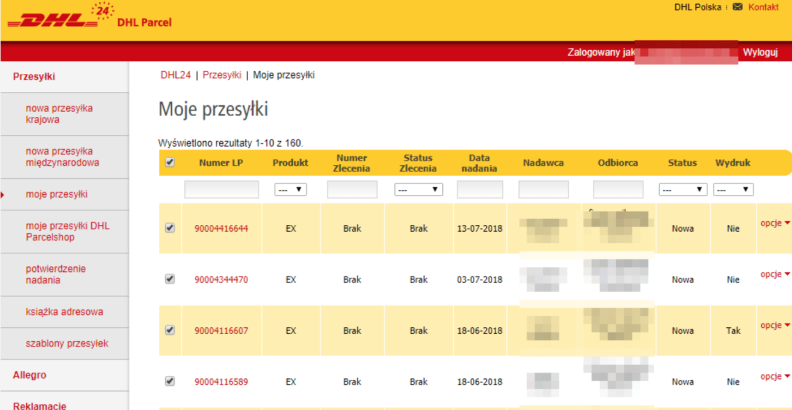Open the Wydruk filter dropdown
The height and width of the screenshot is (410, 792).
(x=733, y=189)
